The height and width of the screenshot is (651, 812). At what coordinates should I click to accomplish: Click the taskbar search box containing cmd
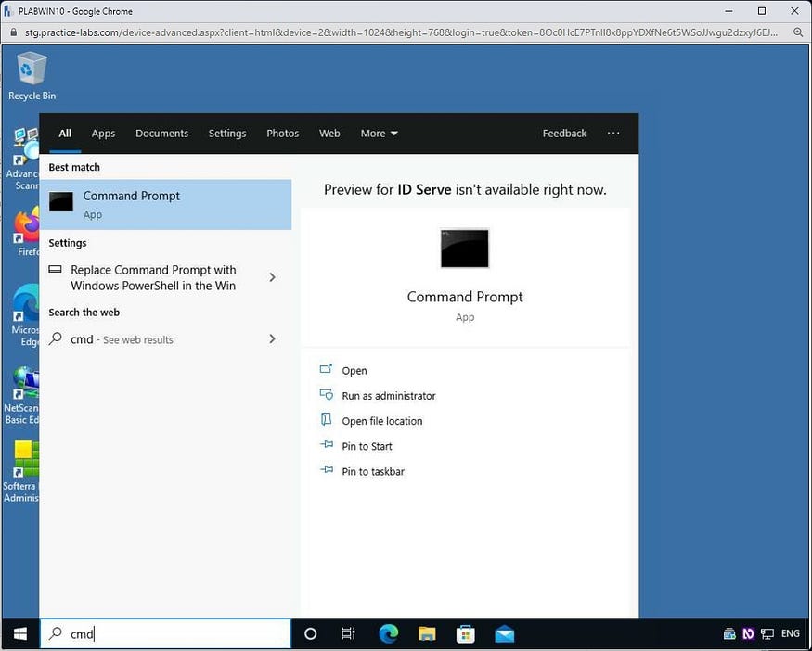pyautogui.click(x=166, y=633)
